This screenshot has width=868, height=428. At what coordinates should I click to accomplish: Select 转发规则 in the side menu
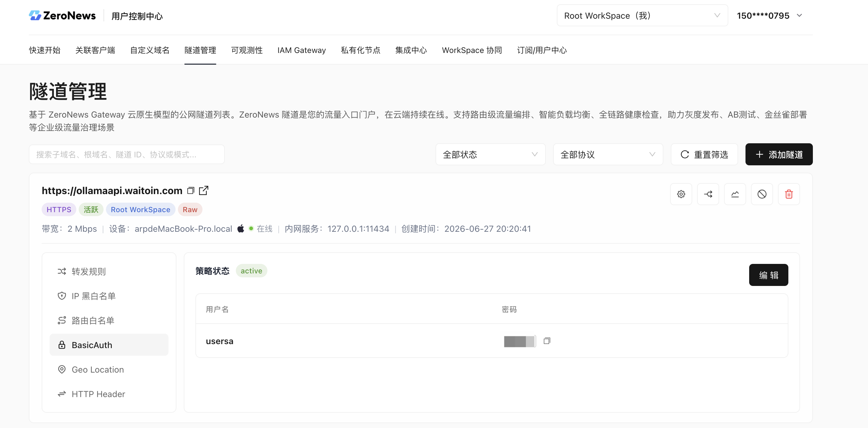tap(109, 272)
